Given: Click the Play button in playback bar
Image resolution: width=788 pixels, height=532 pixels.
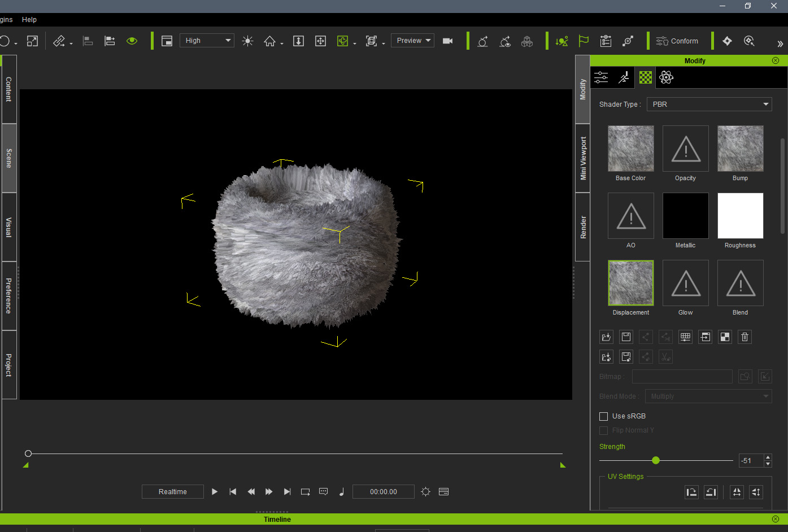Looking at the screenshot, I should point(215,492).
